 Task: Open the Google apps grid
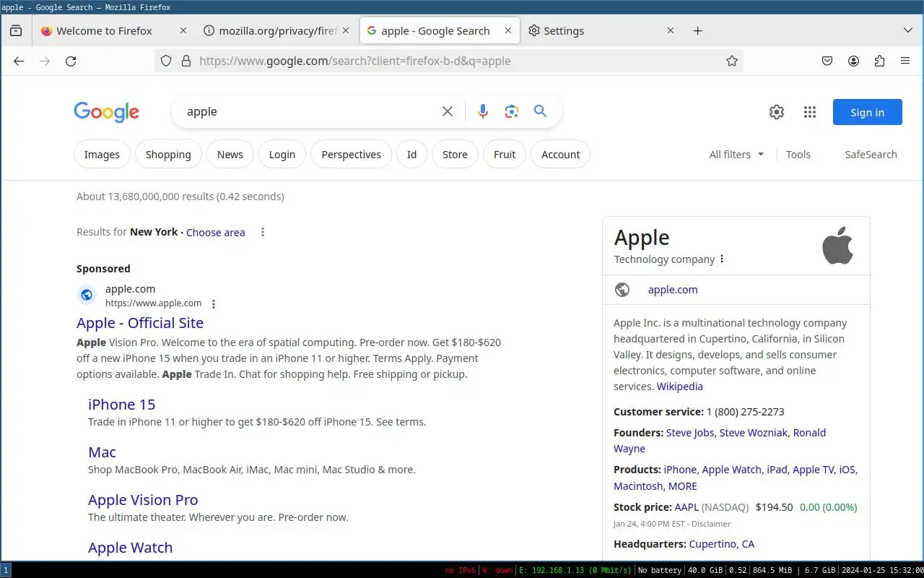point(810,112)
